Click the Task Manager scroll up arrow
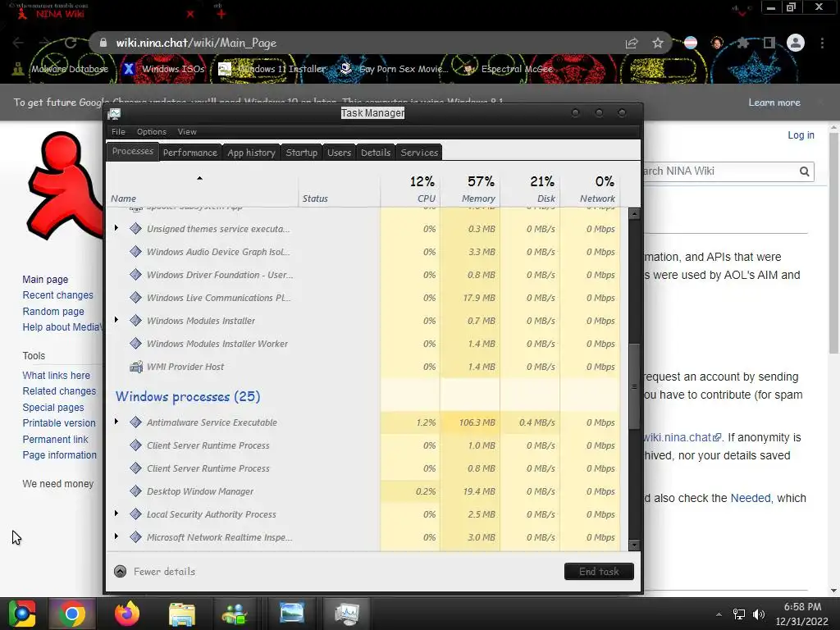Viewport: 840px width, 630px height. [x=634, y=214]
